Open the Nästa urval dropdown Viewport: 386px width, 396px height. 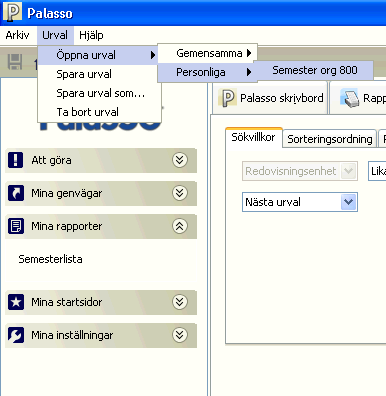click(300, 202)
